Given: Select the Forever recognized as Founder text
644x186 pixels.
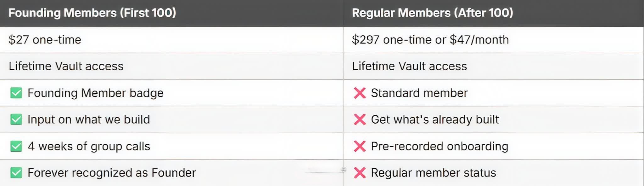Looking at the screenshot, I should (x=112, y=173).
